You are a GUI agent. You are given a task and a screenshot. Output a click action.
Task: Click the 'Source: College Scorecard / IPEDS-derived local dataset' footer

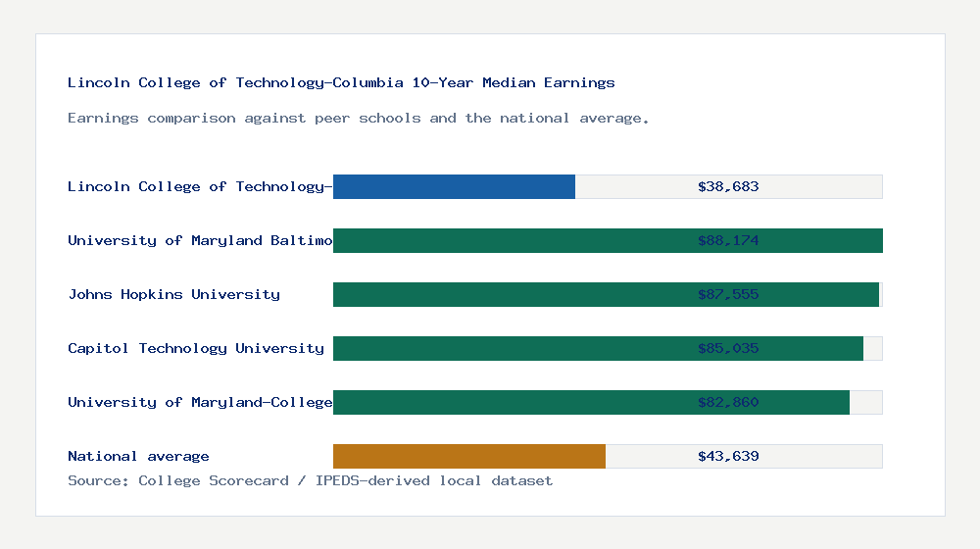pos(310,480)
